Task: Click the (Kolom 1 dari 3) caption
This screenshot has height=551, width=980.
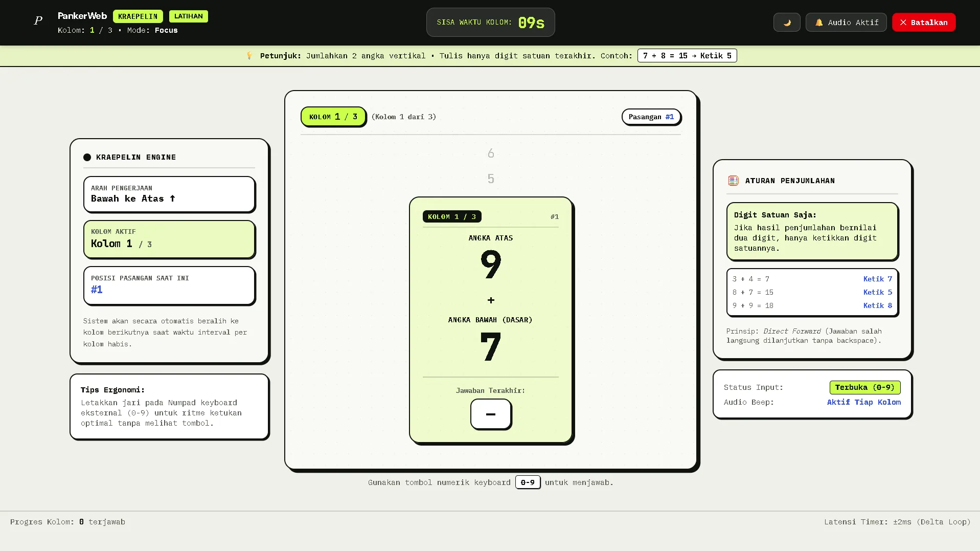Action: coord(404,117)
